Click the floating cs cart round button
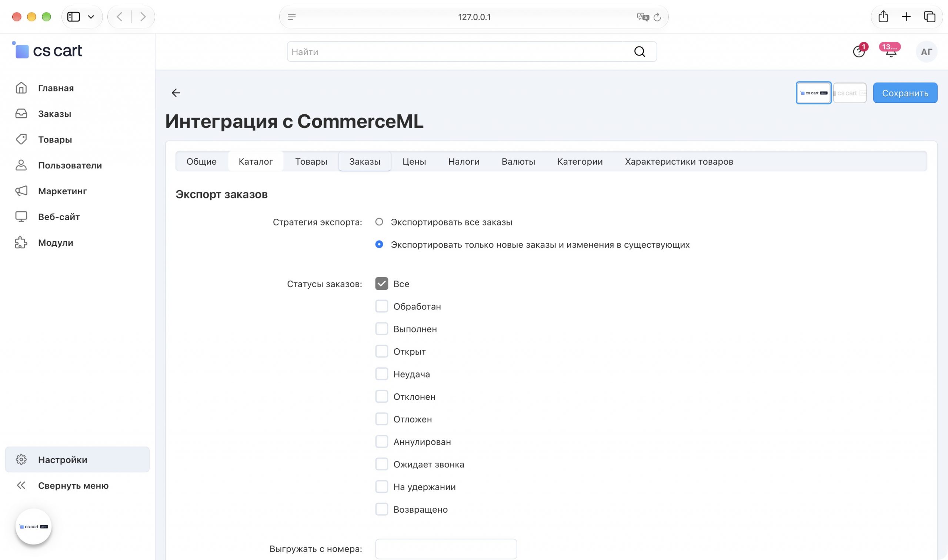This screenshot has height=560, width=948. (34, 526)
